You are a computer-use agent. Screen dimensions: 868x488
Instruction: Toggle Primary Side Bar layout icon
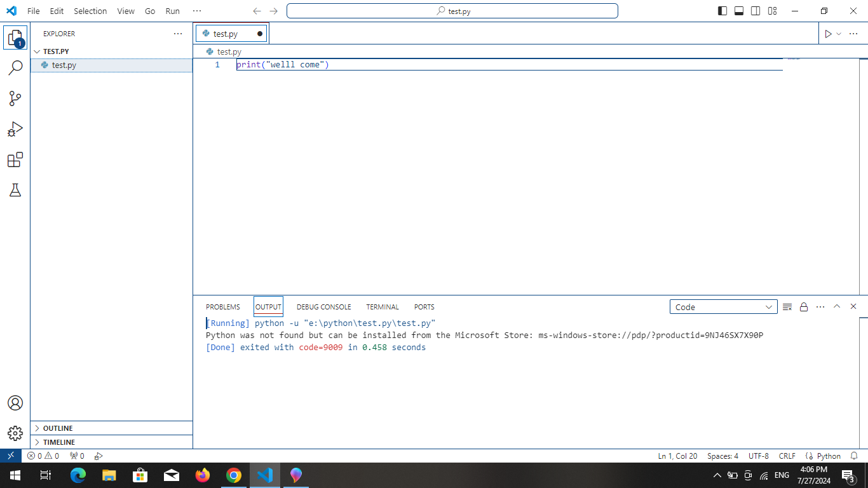click(722, 11)
